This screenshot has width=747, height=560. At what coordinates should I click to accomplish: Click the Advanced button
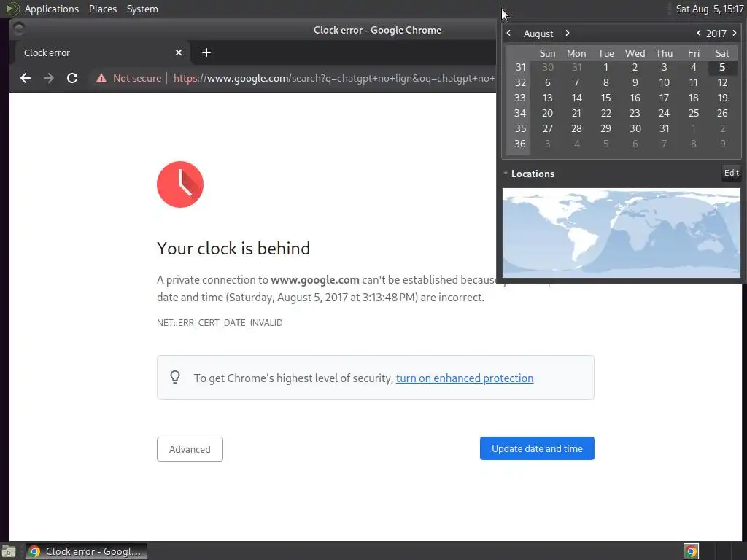[x=190, y=449]
